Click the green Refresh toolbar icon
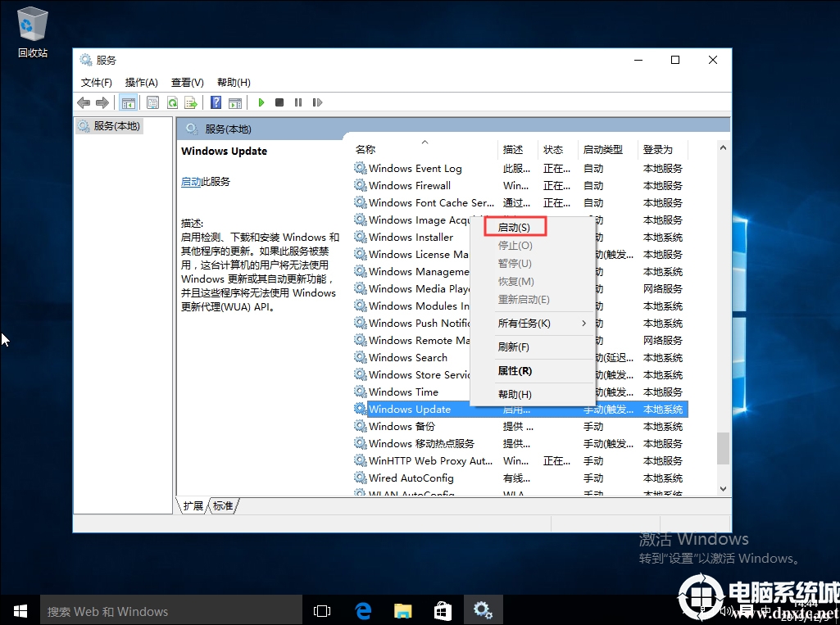840x625 pixels. tap(172, 102)
